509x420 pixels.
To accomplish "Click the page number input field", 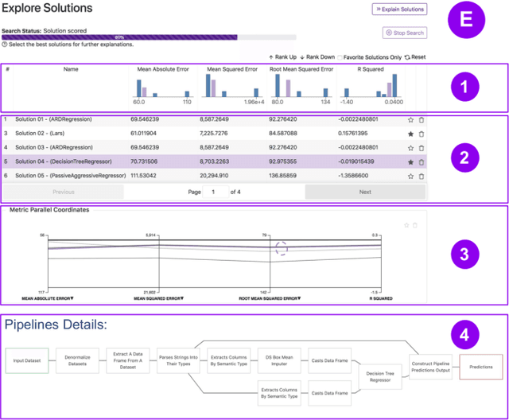I will (215, 192).
